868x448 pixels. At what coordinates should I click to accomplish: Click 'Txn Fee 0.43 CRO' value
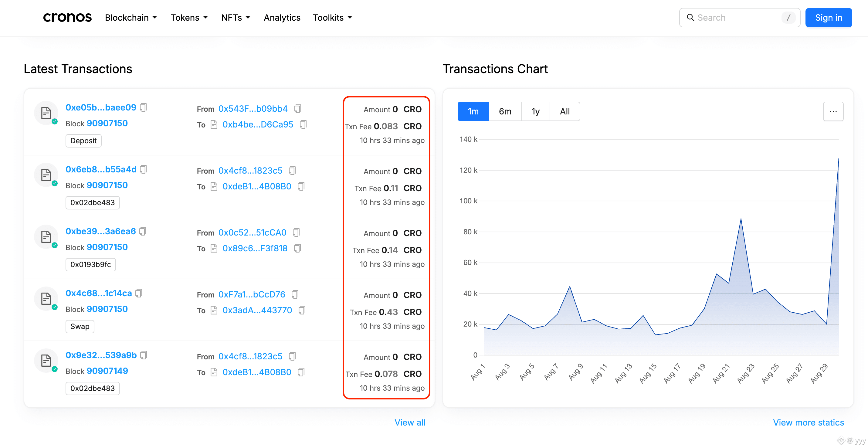(385, 312)
